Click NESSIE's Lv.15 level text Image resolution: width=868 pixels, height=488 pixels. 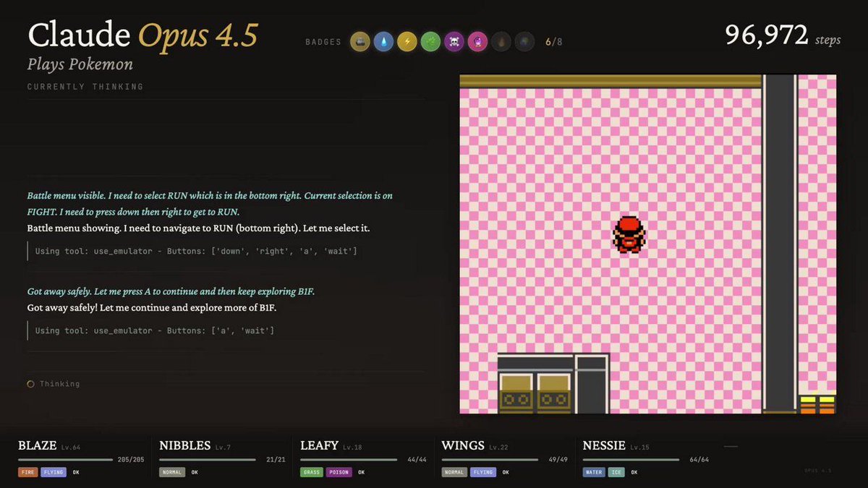click(x=640, y=448)
